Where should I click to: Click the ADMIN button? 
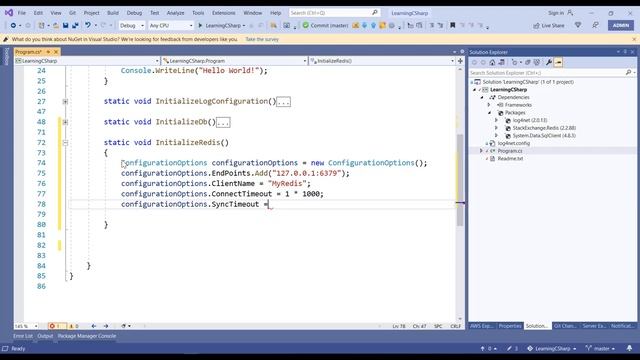pos(621,25)
